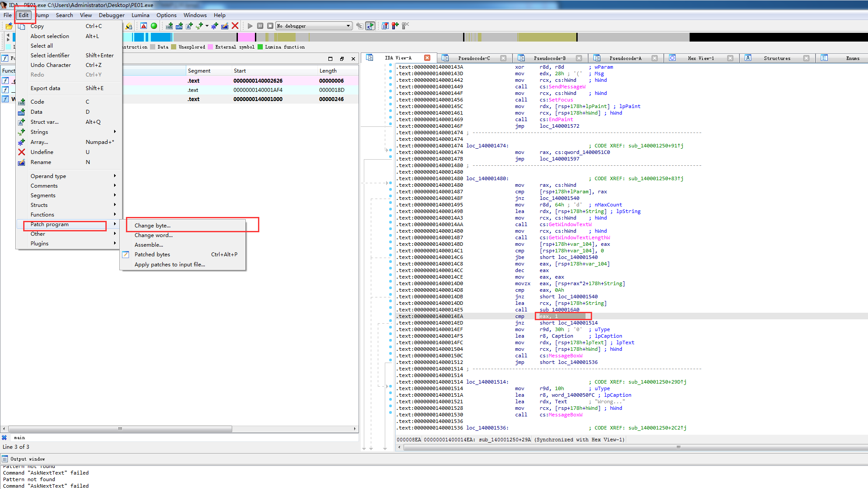Image resolution: width=868 pixels, height=489 pixels.
Task: Click the Make data toolbar icon
Action: pyautogui.click(x=179, y=26)
